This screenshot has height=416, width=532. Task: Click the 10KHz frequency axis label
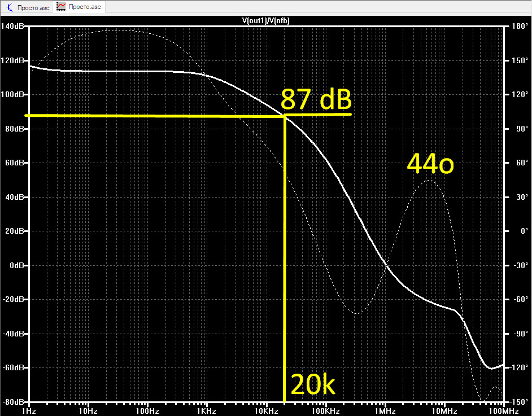[266, 411]
